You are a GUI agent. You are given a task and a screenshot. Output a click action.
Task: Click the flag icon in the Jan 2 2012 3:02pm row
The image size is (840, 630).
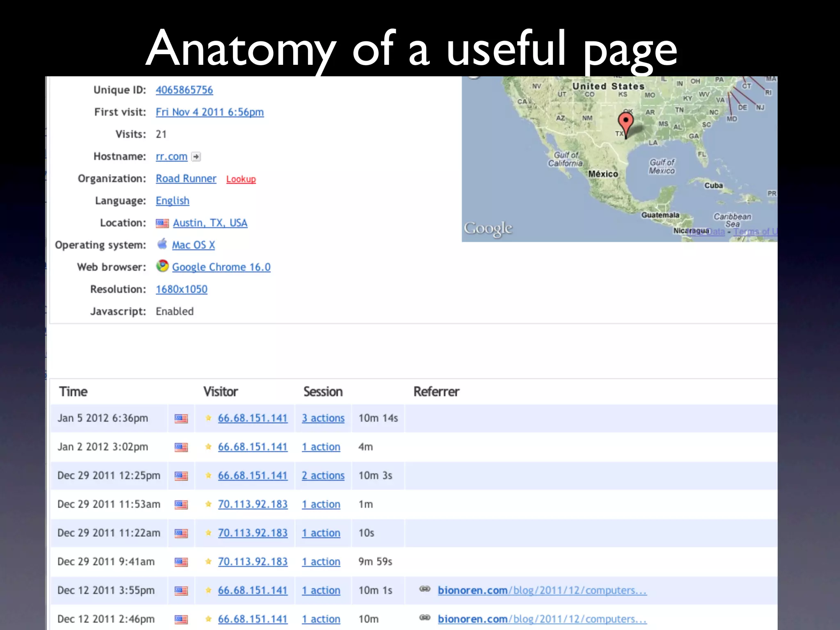[x=181, y=447]
